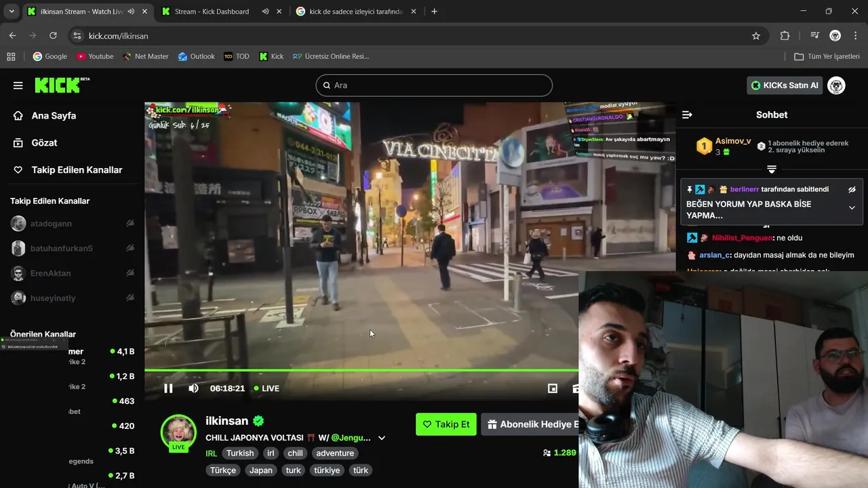
Task: Open the Chrome extensions menu
Action: click(x=785, y=36)
